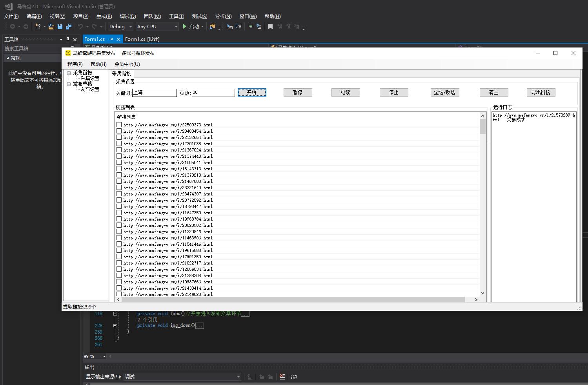Image resolution: width=588 pixels, height=385 pixels.
Task: Check the box for link 22132654.html
Action: (x=119, y=137)
